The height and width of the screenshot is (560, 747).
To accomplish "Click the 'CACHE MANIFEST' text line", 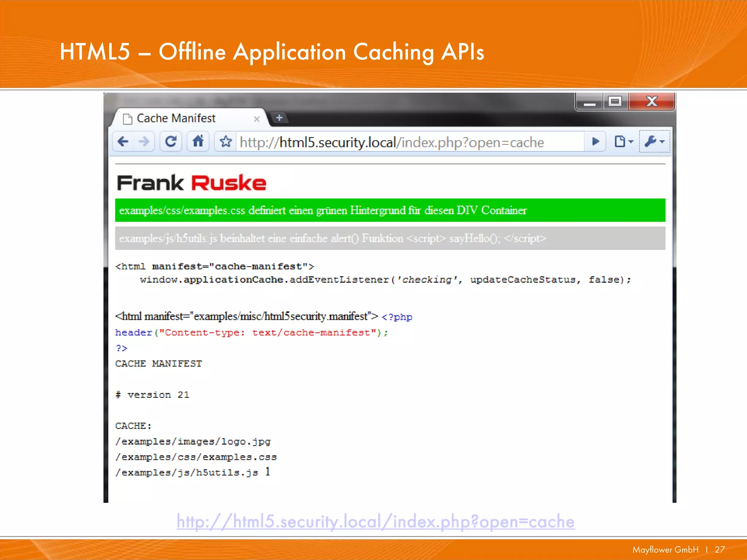I will point(158,363).
